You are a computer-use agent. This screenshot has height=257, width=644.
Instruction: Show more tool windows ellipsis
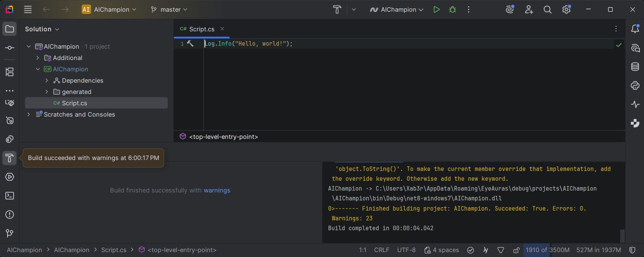10,91
